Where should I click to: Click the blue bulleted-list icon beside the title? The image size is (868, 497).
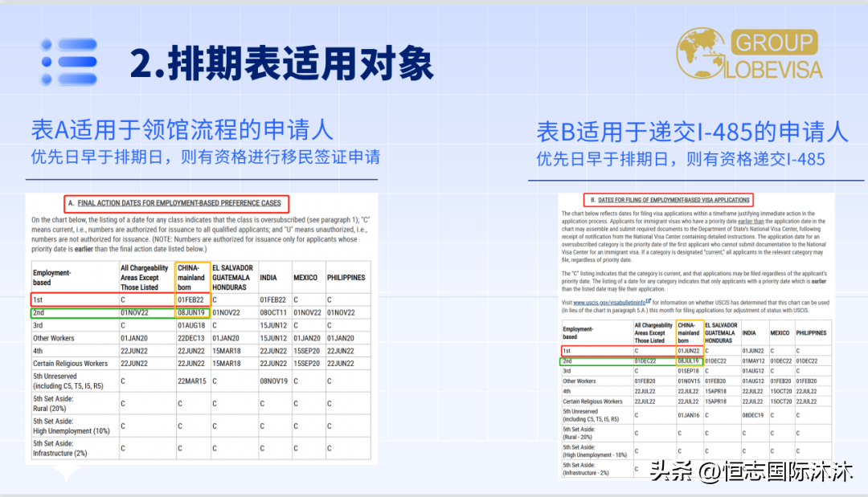coord(70,61)
